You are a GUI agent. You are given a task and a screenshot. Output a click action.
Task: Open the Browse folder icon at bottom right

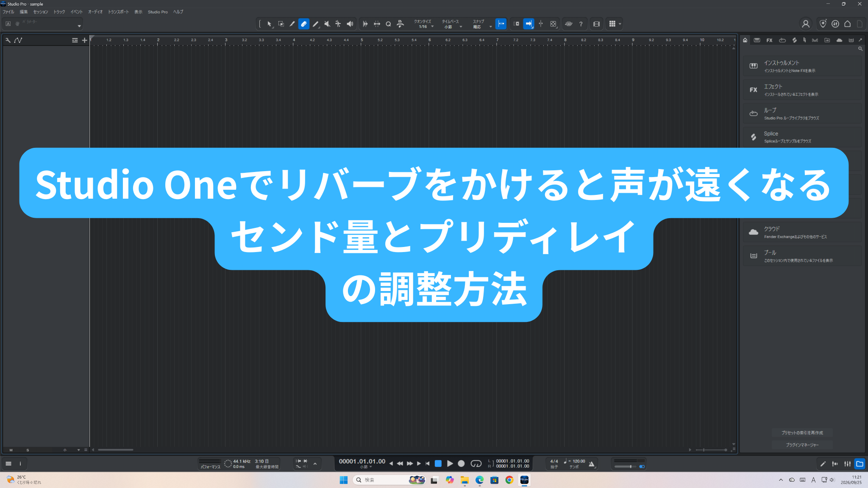(860, 464)
